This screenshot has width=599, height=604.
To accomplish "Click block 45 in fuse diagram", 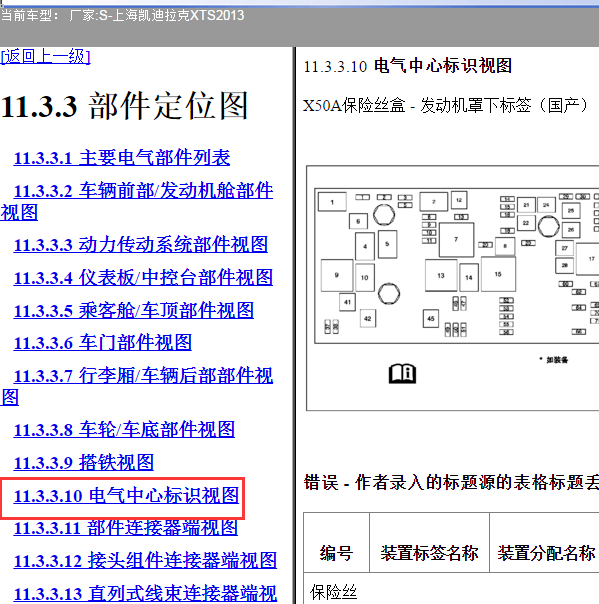I will click(431, 319).
